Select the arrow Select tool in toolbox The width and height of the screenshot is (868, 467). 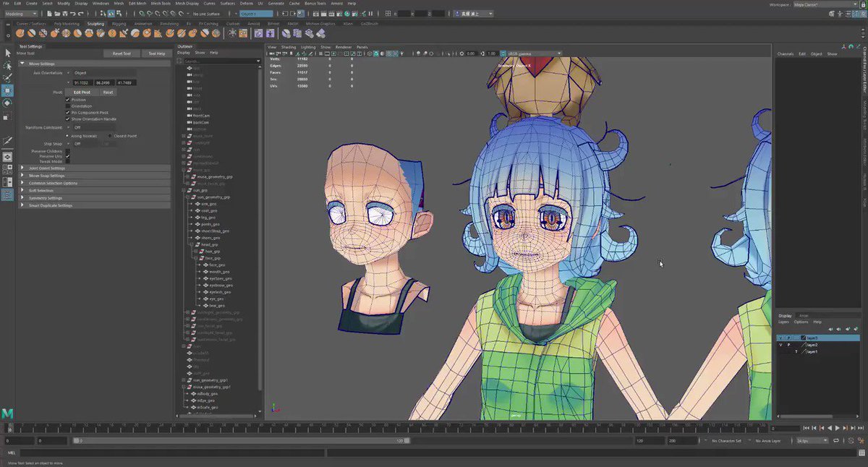pyautogui.click(x=7, y=53)
